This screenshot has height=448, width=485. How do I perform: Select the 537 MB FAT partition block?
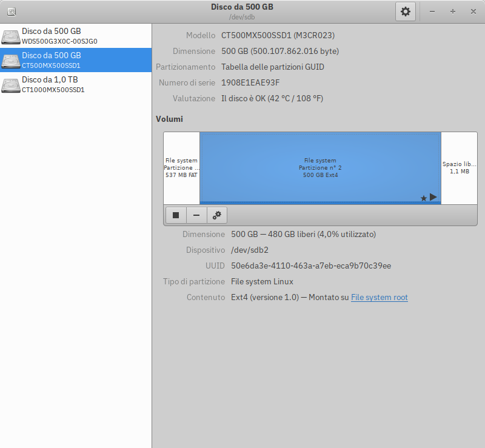coord(181,168)
